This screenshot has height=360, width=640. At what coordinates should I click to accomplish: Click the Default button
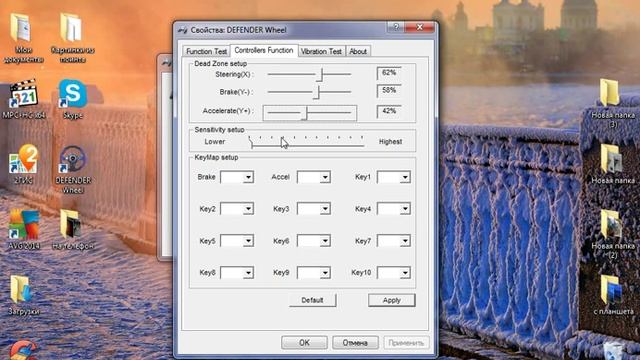(x=312, y=300)
